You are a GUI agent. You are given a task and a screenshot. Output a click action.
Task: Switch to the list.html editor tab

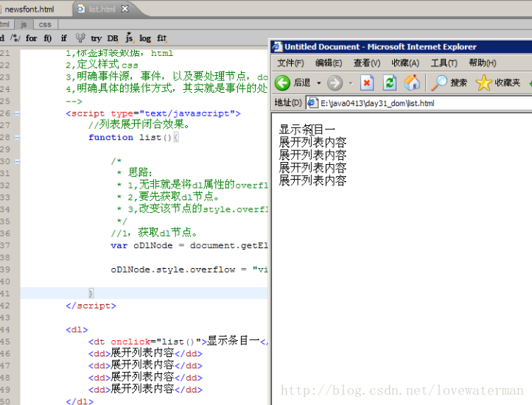pos(102,9)
